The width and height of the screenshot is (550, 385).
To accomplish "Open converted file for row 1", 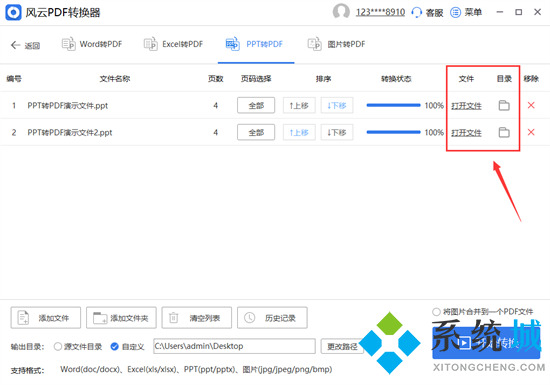I will pyautogui.click(x=466, y=106).
